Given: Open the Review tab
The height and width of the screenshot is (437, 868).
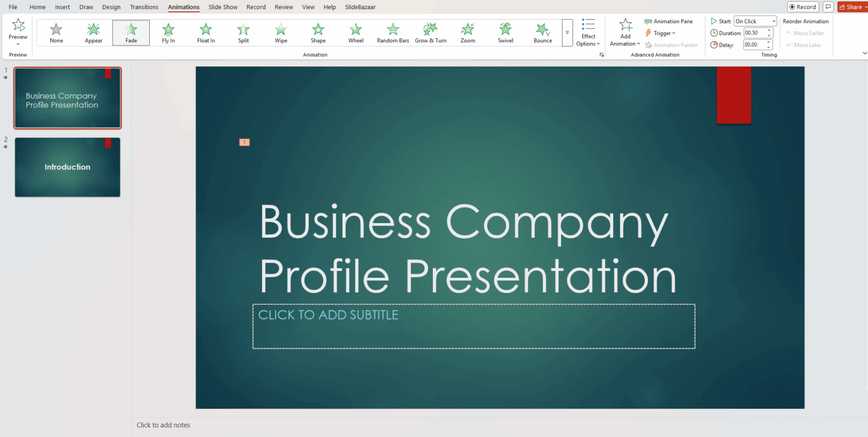Looking at the screenshot, I should click(284, 7).
